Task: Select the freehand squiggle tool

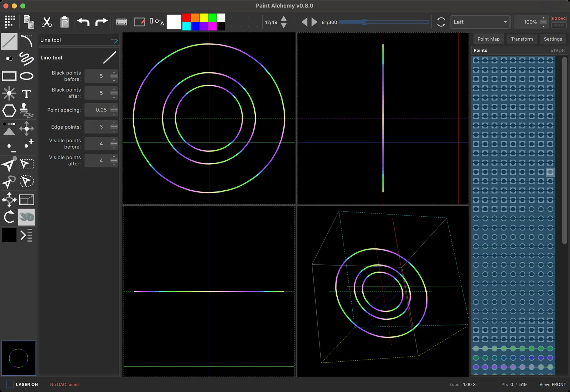Action: click(x=27, y=58)
